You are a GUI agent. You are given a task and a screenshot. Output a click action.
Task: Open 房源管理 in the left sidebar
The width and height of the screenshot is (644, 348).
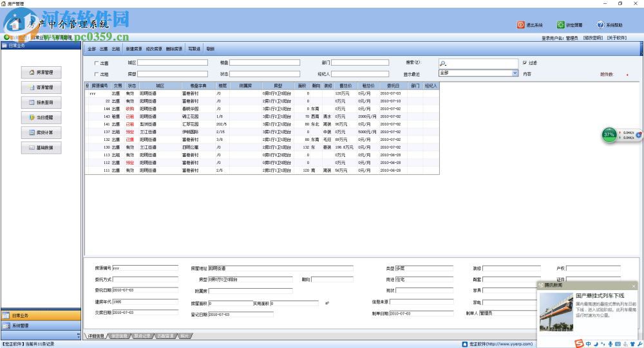pyautogui.click(x=41, y=72)
